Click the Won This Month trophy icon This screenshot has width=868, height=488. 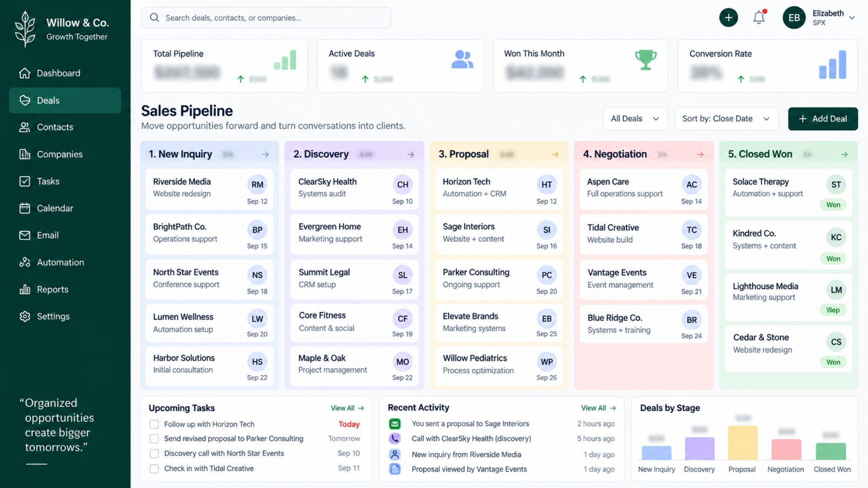click(x=646, y=59)
